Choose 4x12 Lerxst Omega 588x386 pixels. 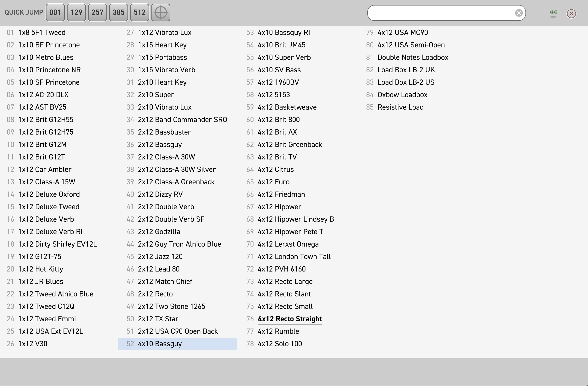click(x=288, y=244)
